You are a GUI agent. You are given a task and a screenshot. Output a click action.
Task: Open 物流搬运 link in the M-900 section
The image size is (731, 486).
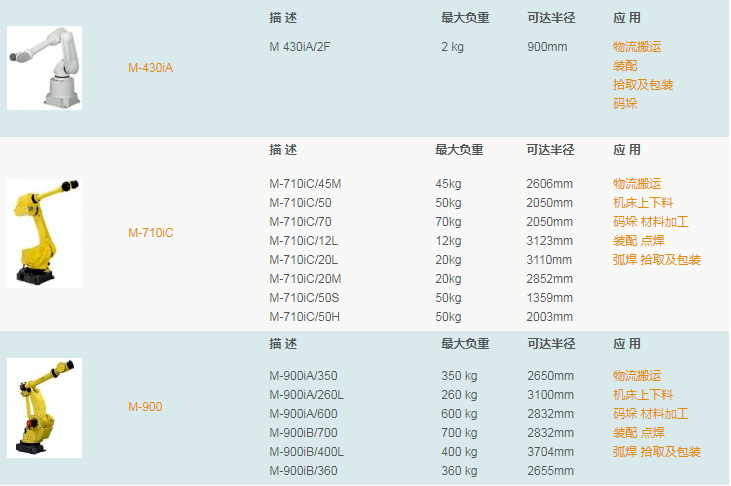tap(637, 376)
